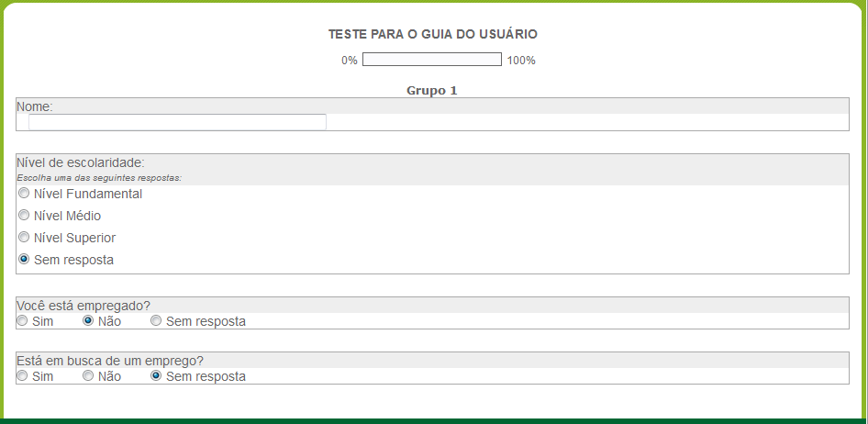Select Não for Você está empregado
Viewport: 868px width, 424px height.
point(88,321)
